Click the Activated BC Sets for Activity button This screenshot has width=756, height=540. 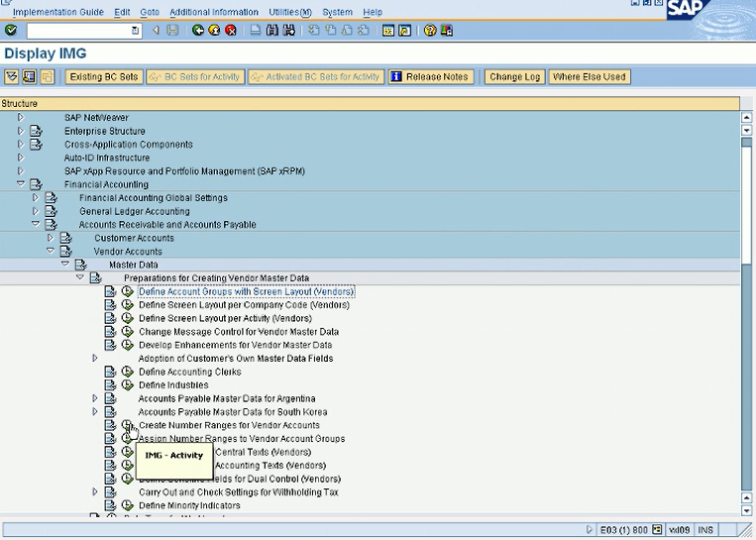316,76
